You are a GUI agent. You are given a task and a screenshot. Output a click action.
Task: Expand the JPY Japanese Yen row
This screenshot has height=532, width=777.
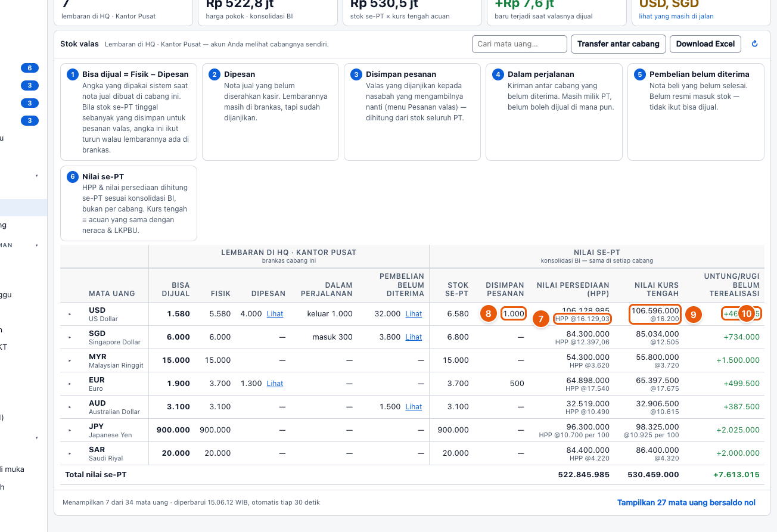click(70, 430)
